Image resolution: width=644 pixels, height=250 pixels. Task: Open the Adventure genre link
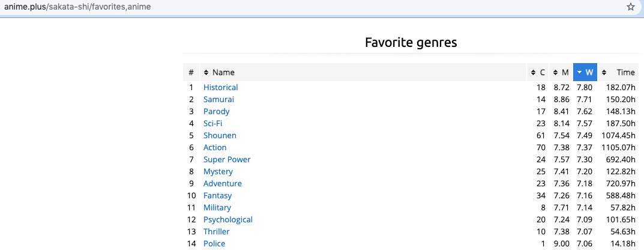tap(223, 184)
